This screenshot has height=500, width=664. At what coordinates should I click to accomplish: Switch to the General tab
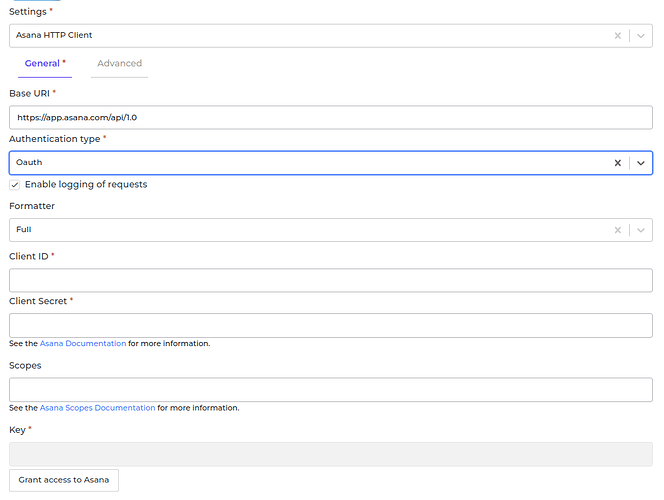(x=45, y=64)
